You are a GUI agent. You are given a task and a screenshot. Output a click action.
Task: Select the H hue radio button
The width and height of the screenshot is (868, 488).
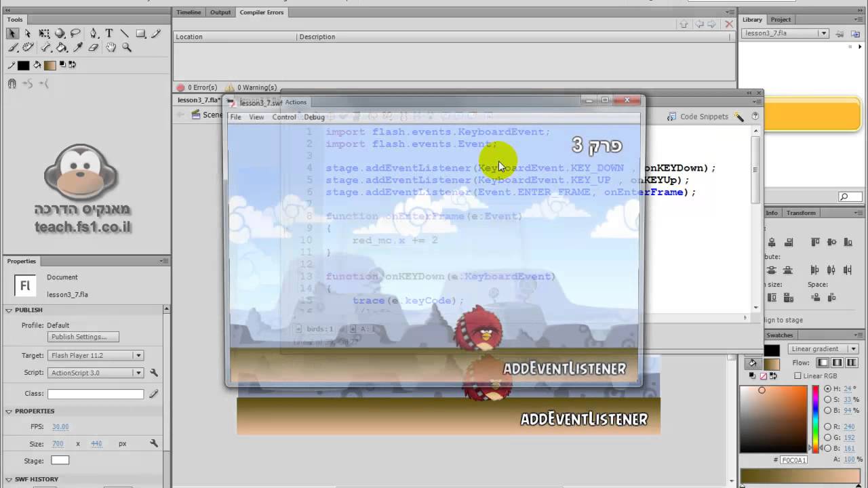827,389
